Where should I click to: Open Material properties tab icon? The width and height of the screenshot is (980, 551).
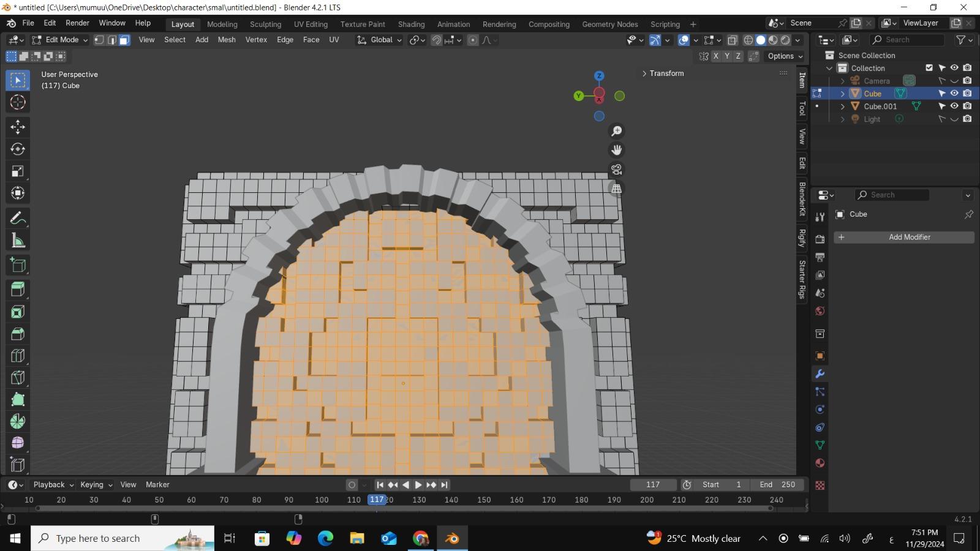(820, 463)
